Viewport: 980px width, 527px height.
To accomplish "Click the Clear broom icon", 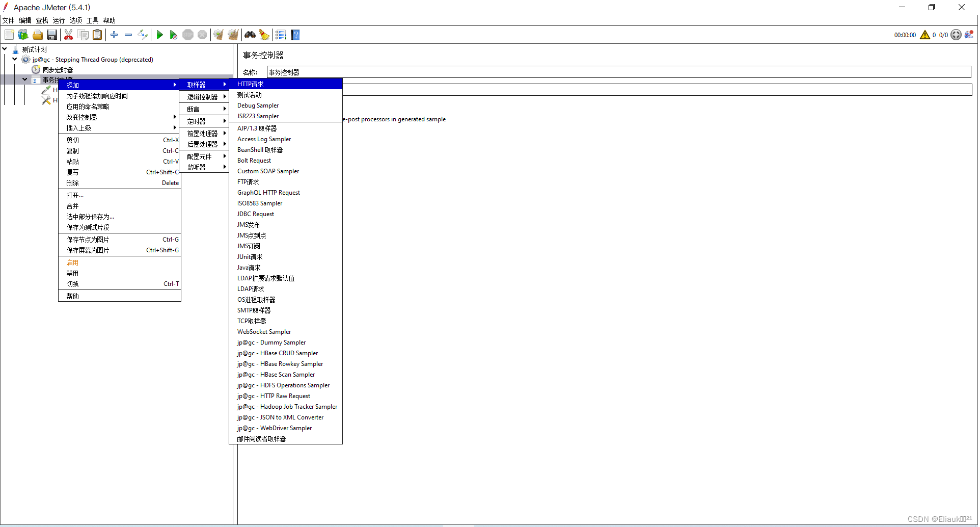I will [x=219, y=35].
